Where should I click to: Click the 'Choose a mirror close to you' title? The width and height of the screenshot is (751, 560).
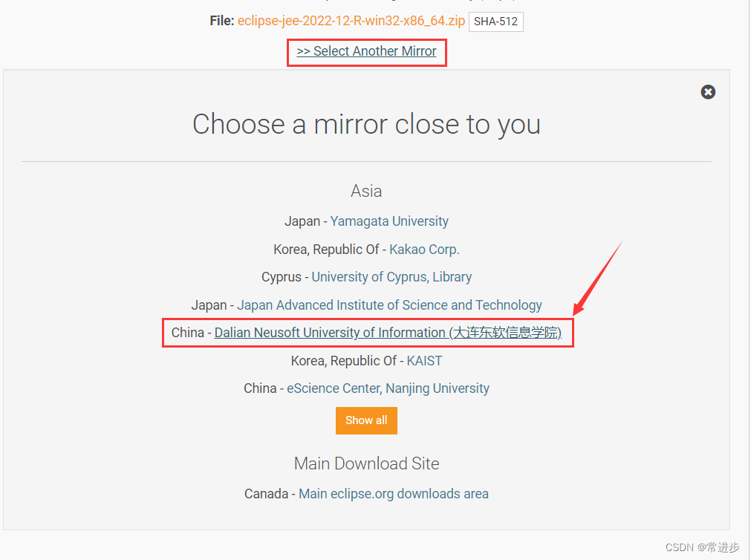click(x=366, y=125)
